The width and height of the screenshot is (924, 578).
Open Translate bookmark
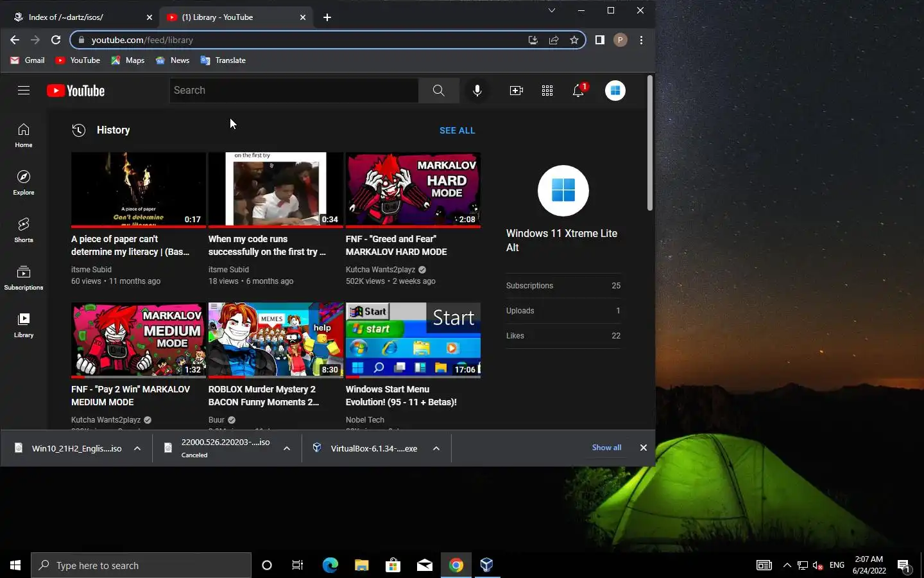pyautogui.click(x=223, y=60)
